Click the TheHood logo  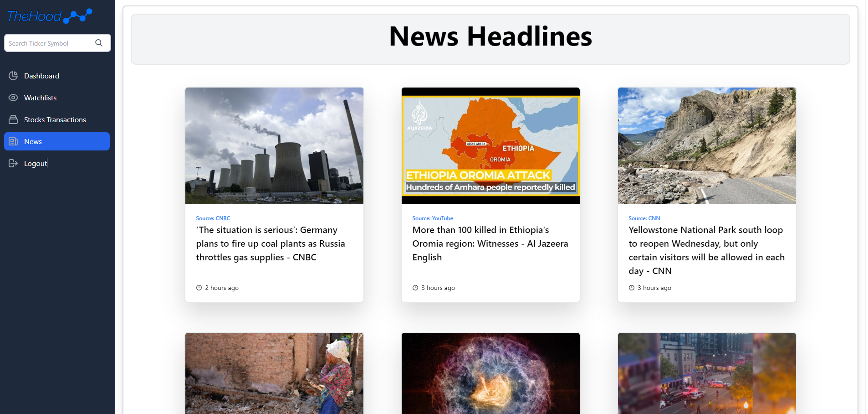[x=50, y=16]
